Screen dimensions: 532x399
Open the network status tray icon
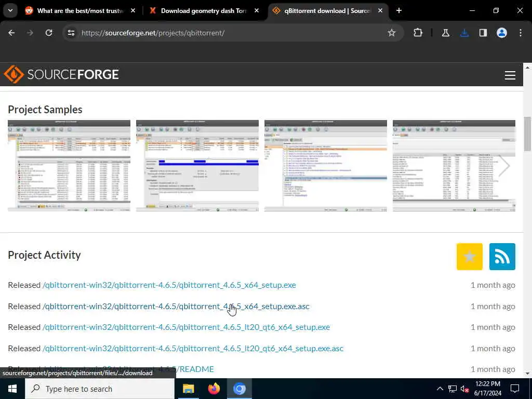453,389
